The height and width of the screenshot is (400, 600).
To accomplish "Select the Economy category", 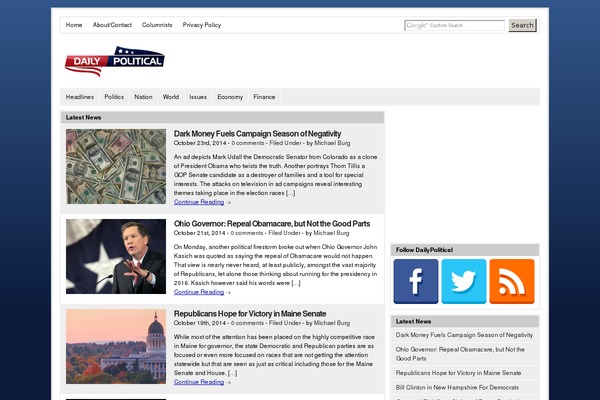I will pos(230,97).
